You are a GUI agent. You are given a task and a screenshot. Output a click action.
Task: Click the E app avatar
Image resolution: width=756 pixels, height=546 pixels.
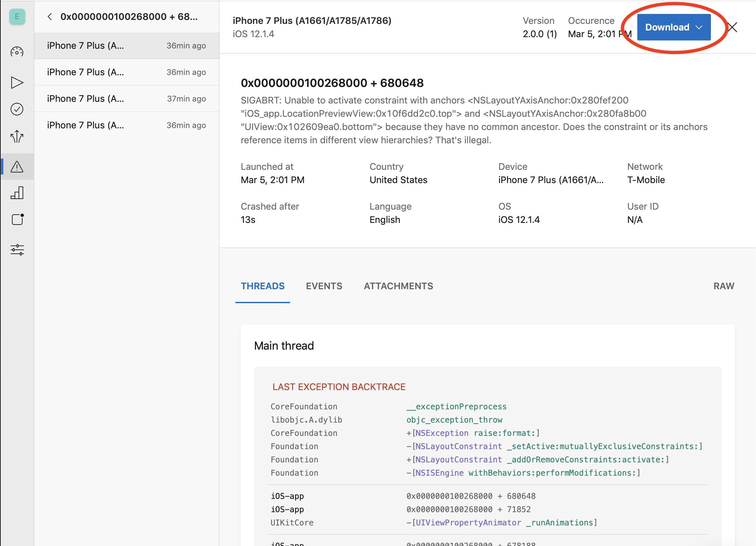(17, 17)
